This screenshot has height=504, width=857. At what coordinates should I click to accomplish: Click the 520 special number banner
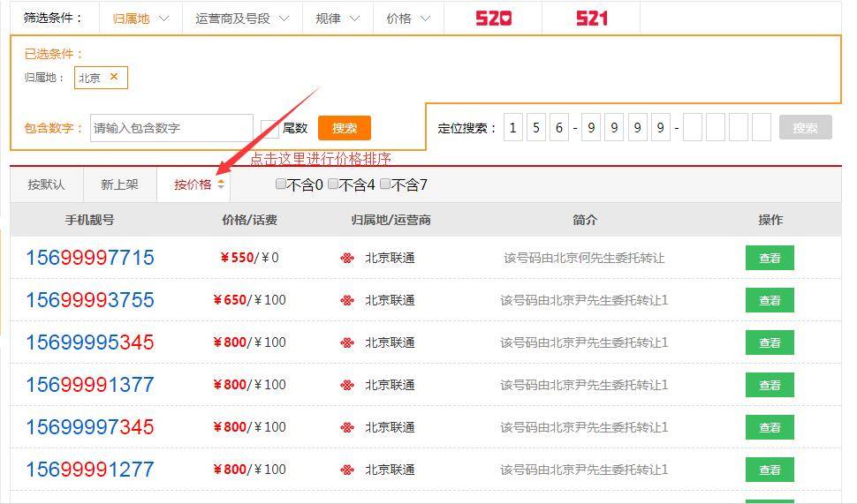[x=493, y=19]
